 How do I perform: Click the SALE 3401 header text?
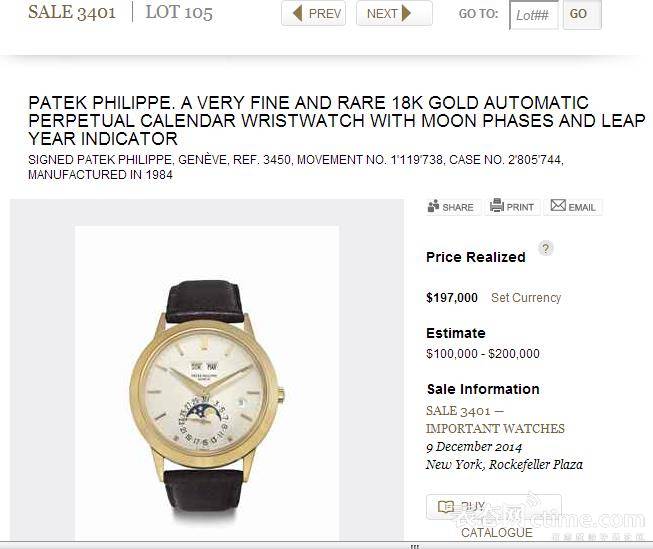72,12
